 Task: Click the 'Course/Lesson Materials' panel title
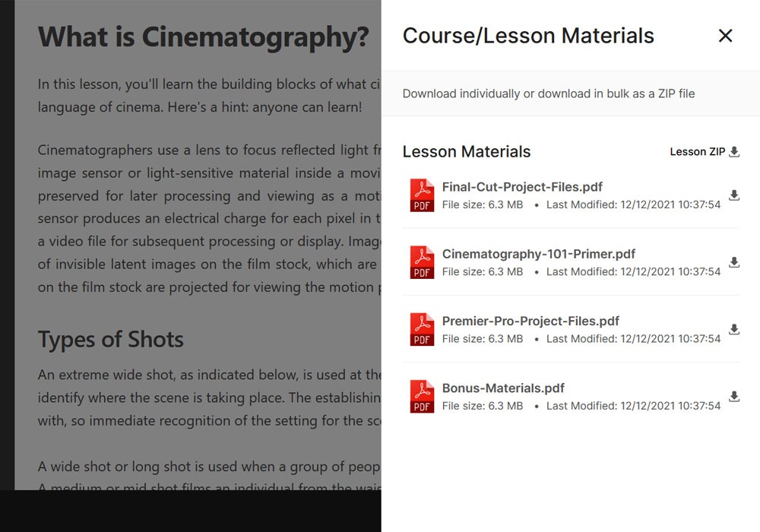(527, 36)
